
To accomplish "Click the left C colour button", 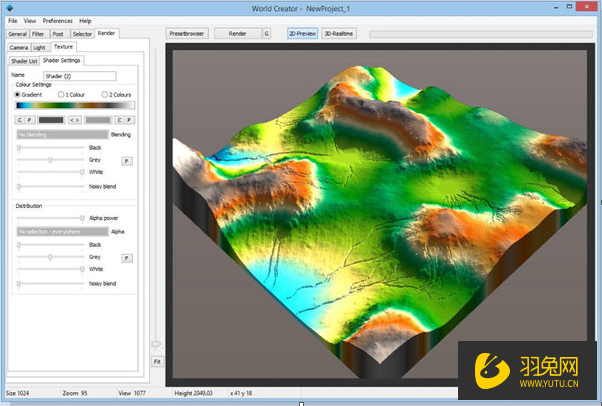I will click(x=20, y=120).
